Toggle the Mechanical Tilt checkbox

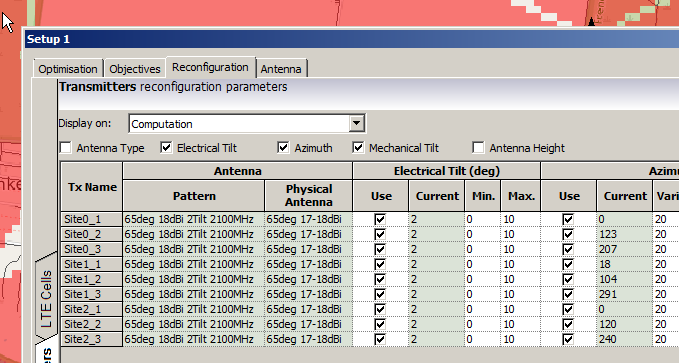tap(358, 148)
